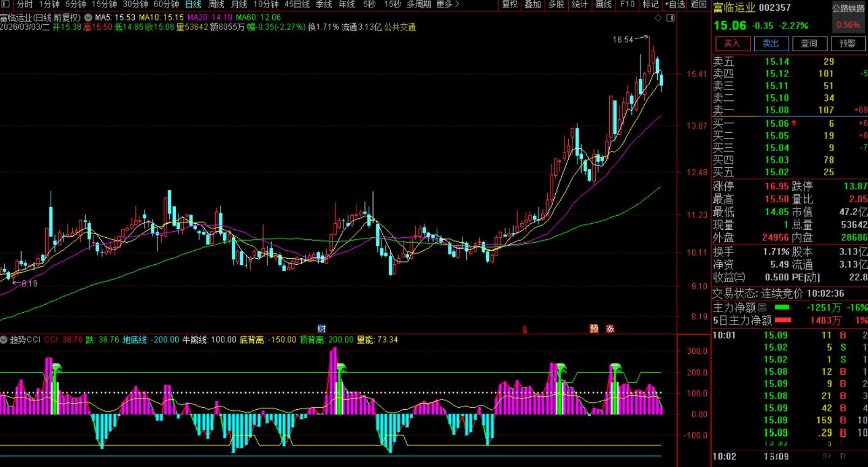Image resolution: width=868 pixels, height=467 pixels.
Task: Open the 画线 drawing tools
Action: (x=603, y=4)
